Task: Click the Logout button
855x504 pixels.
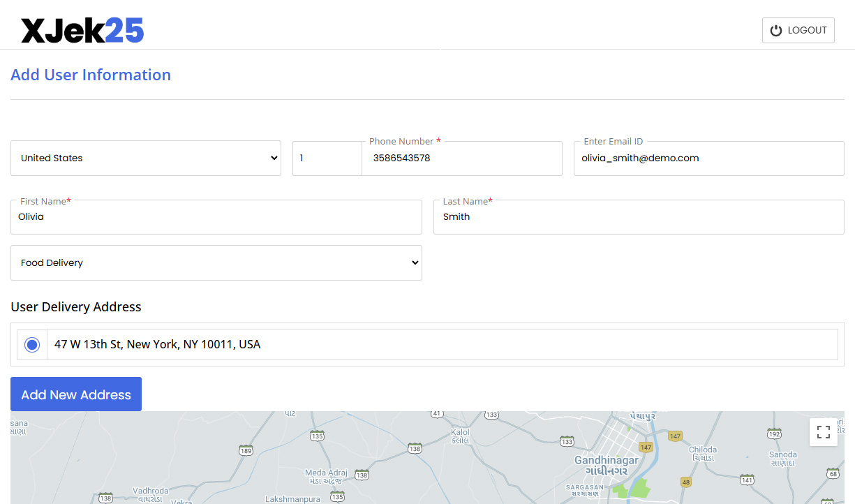Action: coord(798,30)
